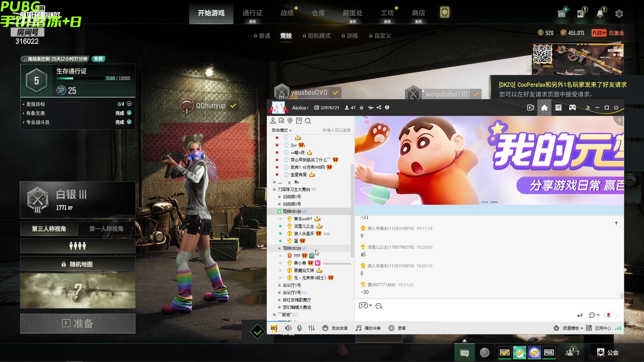Open the PUBG settings gear
Image resolution: width=644 pixels, height=362 pixels.
619,14
